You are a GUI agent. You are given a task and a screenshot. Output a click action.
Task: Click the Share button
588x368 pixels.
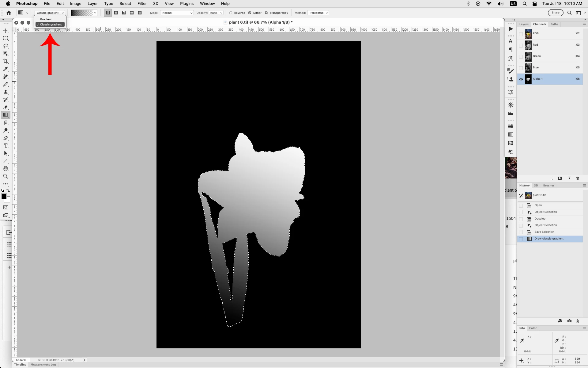[556, 13]
